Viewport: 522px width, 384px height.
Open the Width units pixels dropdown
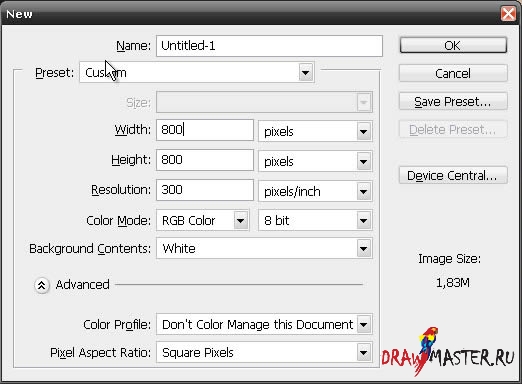pyautogui.click(x=315, y=131)
